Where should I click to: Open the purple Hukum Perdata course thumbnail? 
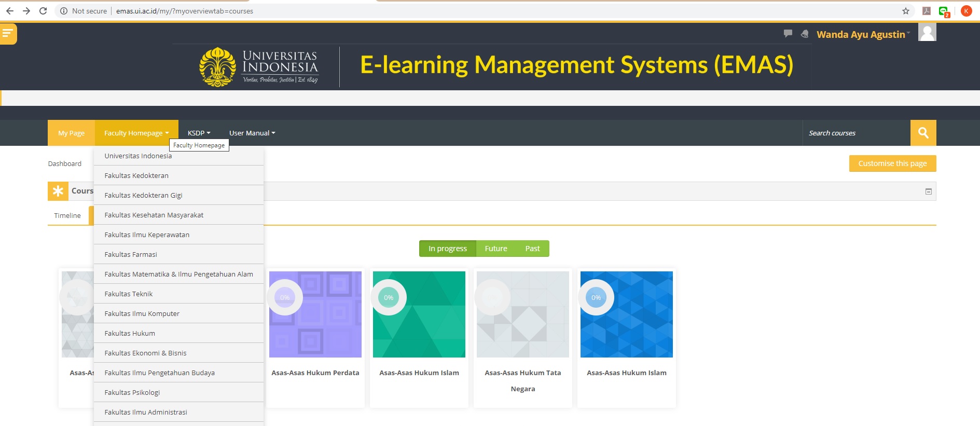pyautogui.click(x=315, y=314)
